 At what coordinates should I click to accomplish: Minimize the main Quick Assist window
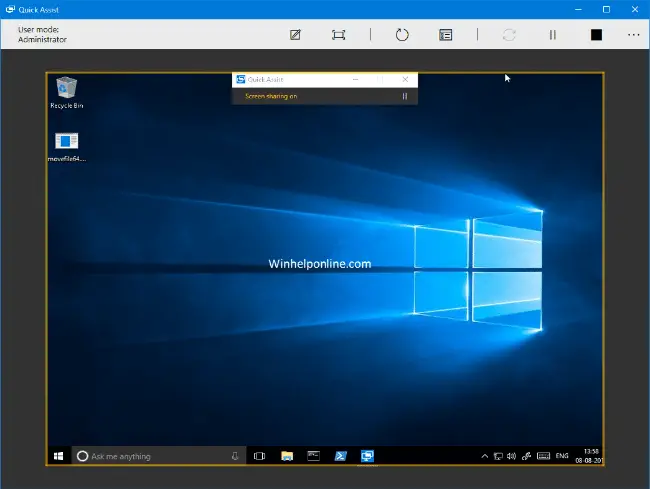tap(578, 9)
